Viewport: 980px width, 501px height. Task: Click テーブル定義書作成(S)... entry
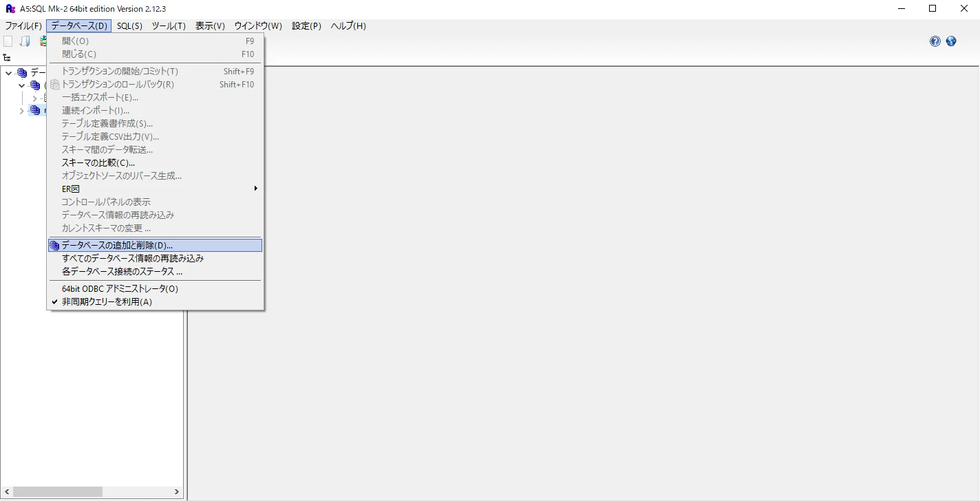155,123
